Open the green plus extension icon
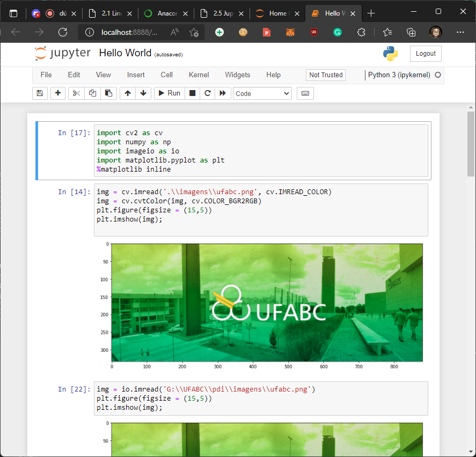The width and height of the screenshot is (476, 457). click(219, 32)
